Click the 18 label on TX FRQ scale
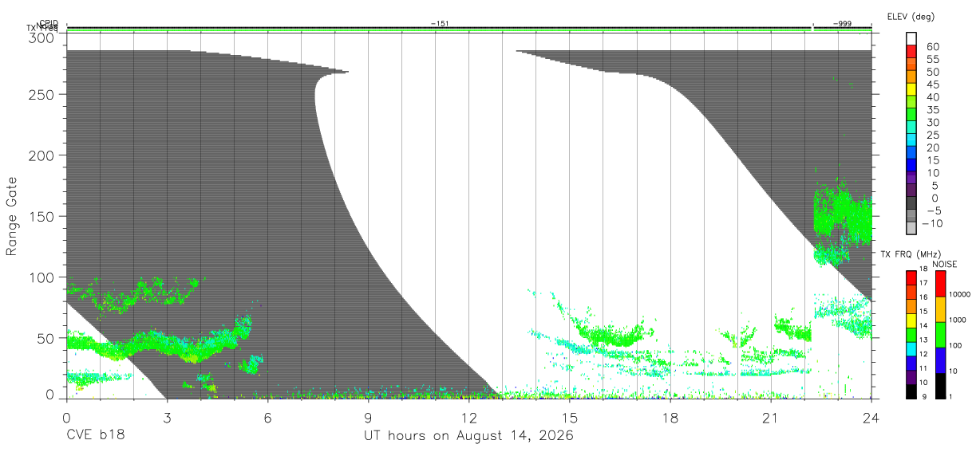Screen dimensions: 980x452 click(923, 269)
